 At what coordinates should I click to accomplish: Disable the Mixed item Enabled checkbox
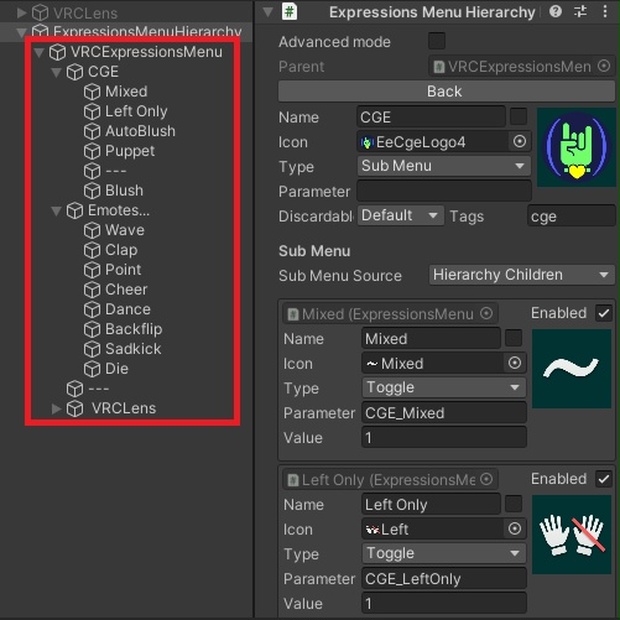[603, 313]
